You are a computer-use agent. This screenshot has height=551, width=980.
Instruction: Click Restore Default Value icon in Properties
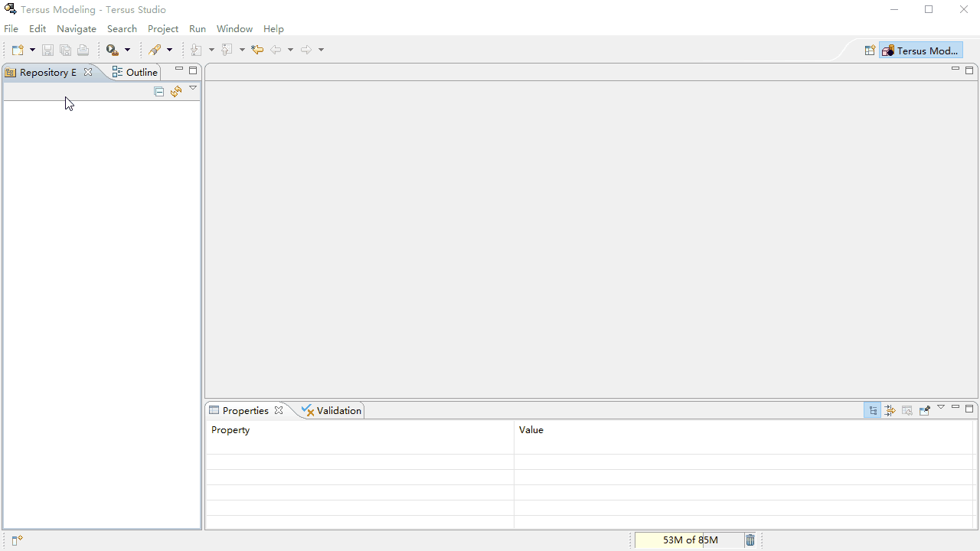click(x=907, y=410)
